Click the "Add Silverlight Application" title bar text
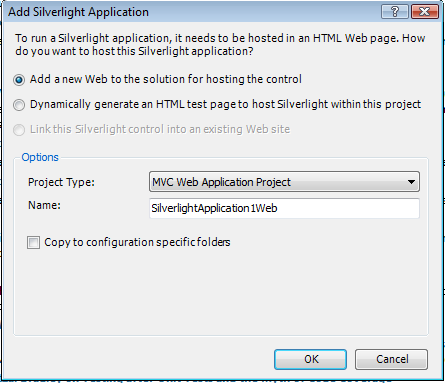 tap(79, 12)
